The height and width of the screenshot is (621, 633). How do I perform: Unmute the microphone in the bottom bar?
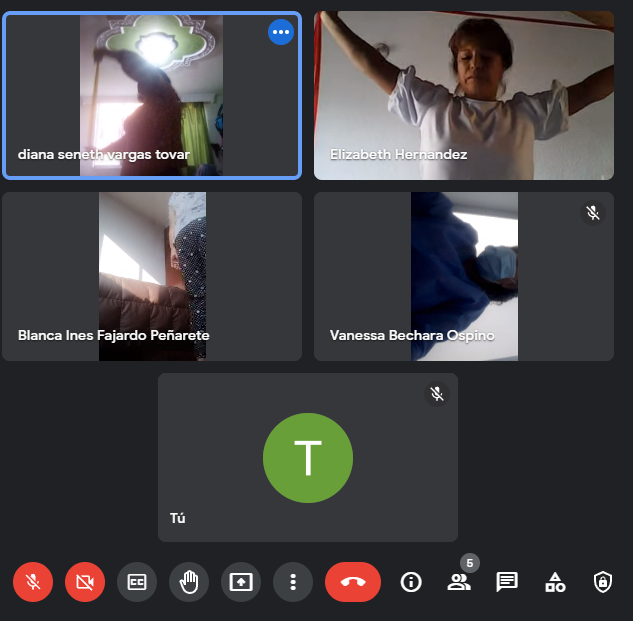[x=33, y=582]
